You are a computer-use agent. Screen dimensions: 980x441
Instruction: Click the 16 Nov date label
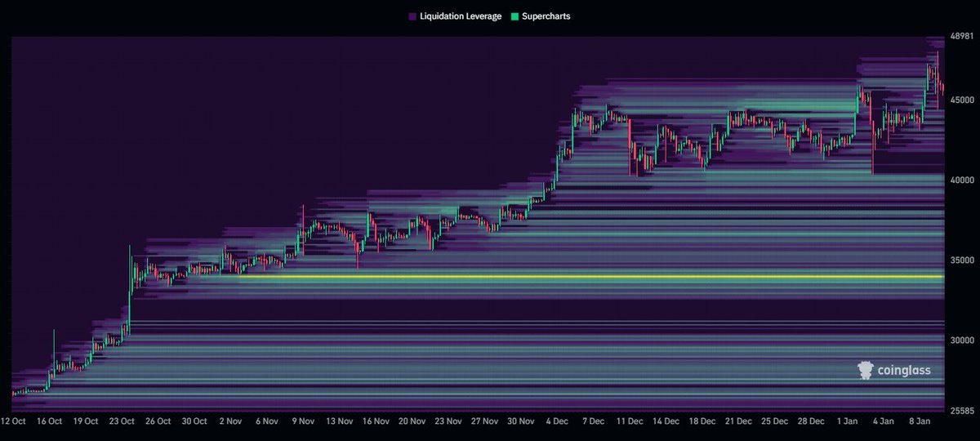pos(376,422)
